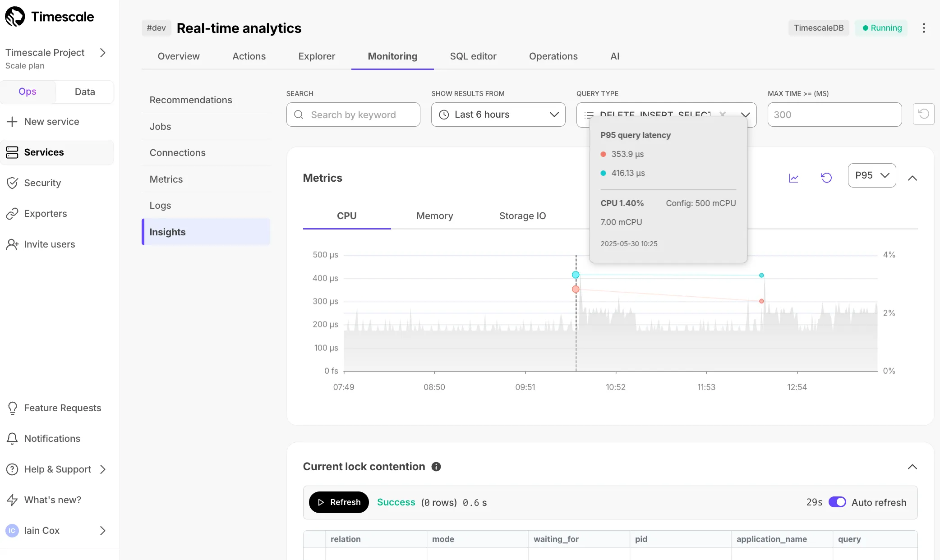The width and height of the screenshot is (940, 560).
Task: Collapse the Current lock contention section
Action: (912, 467)
